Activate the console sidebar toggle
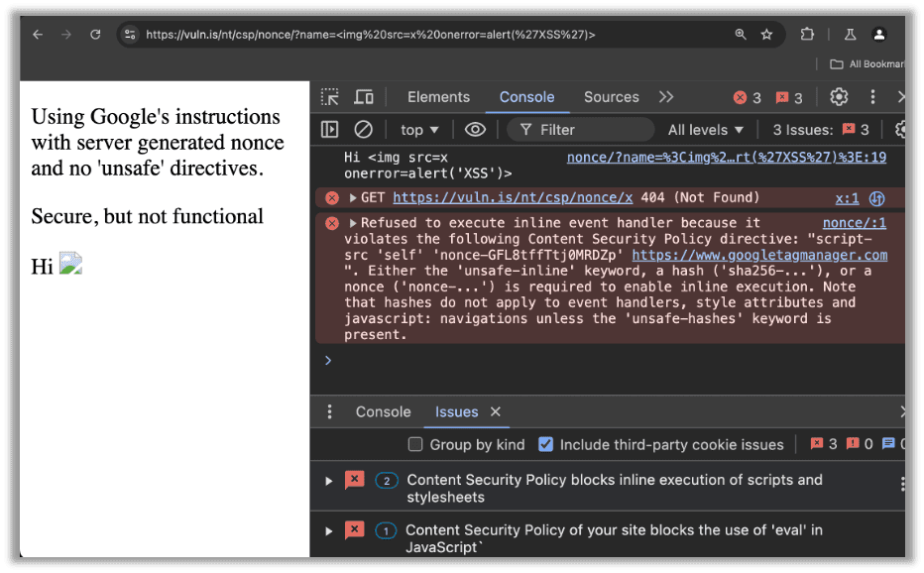The height and width of the screenshot is (573, 924). tap(329, 129)
